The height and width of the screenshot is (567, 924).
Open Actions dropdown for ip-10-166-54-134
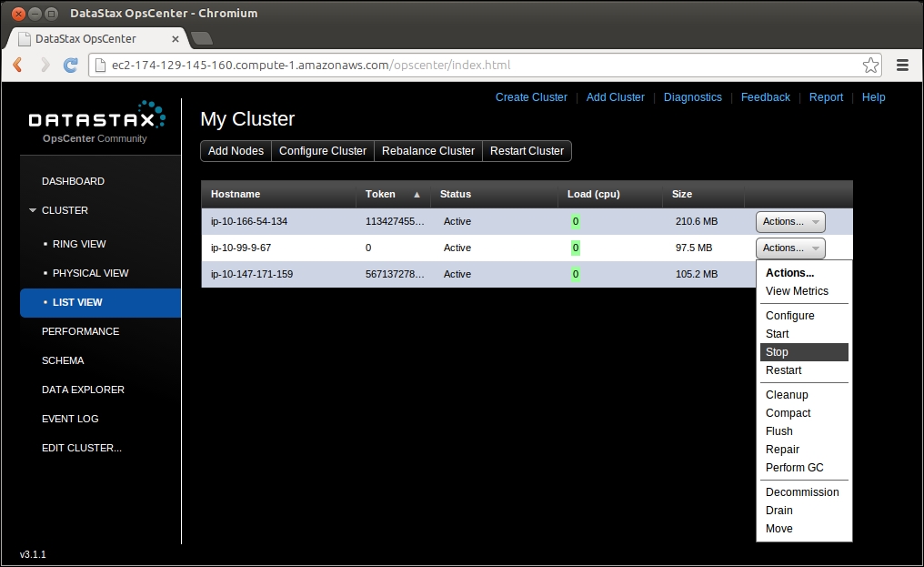[x=790, y=222]
